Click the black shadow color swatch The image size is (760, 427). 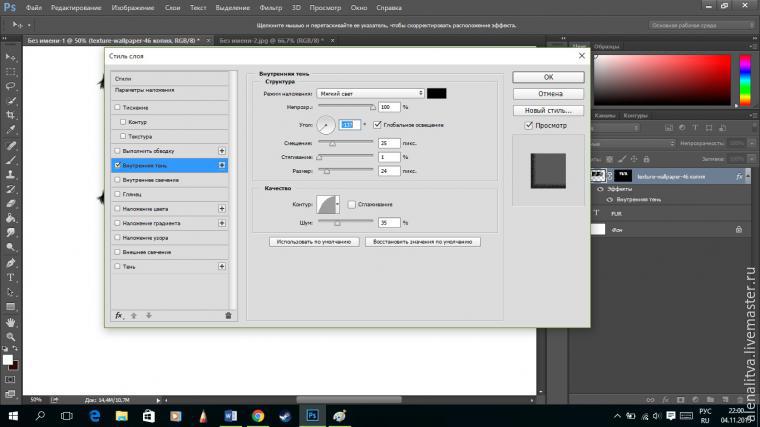pos(438,93)
